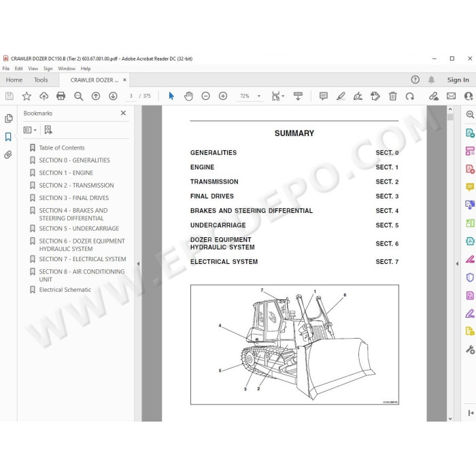Star this file with bookmark star icon
The width and height of the screenshot is (476, 476).
(x=27, y=97)
